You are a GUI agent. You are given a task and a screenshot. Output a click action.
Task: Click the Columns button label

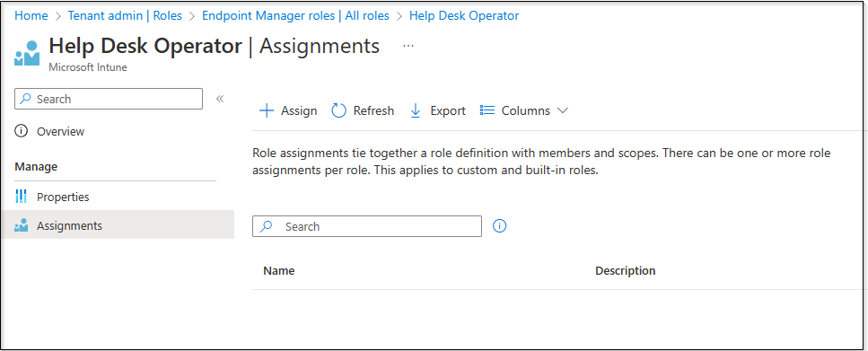pyautogui.click(x=526, y=110)
